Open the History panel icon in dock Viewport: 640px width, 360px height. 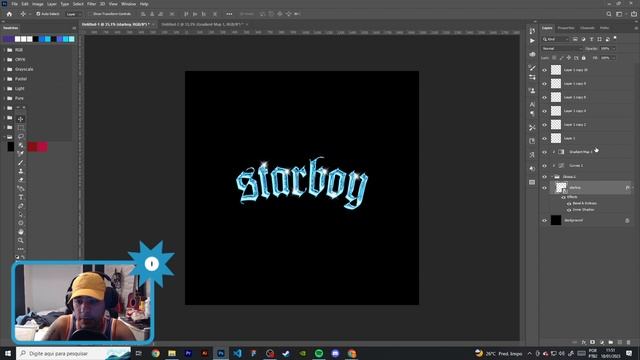click(532, 31)
